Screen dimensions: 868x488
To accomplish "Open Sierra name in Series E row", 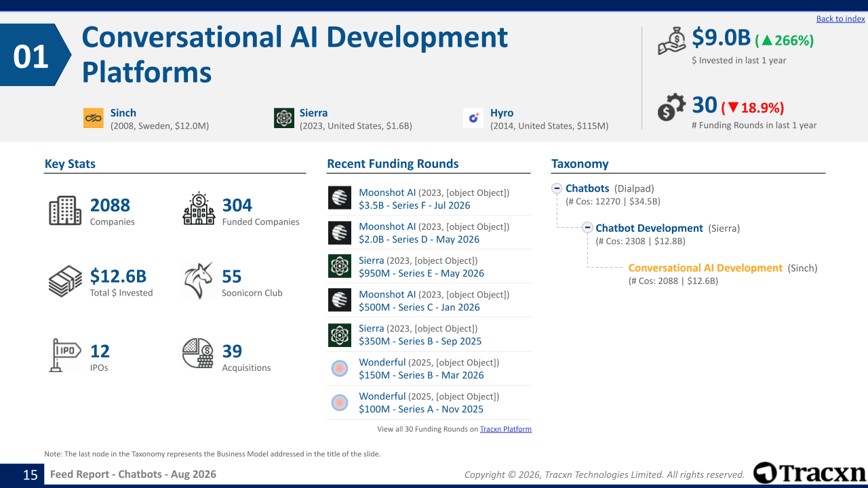I will coord(372,260).
